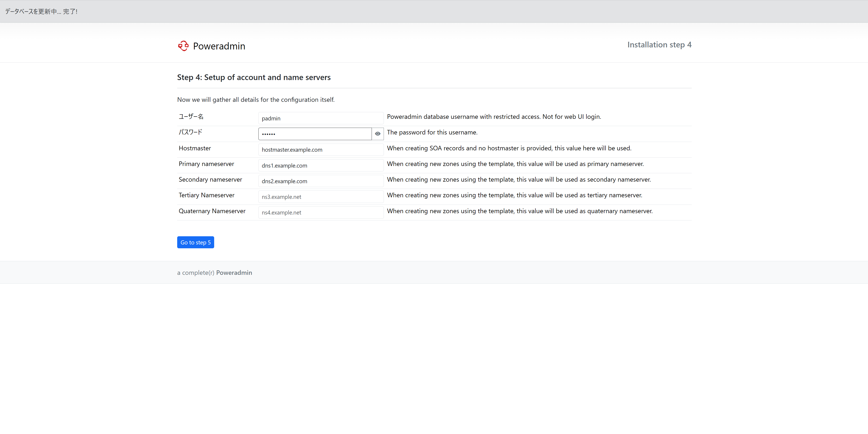Click the Hostmaster input field

pyautogui.click(x=320, y=149)
